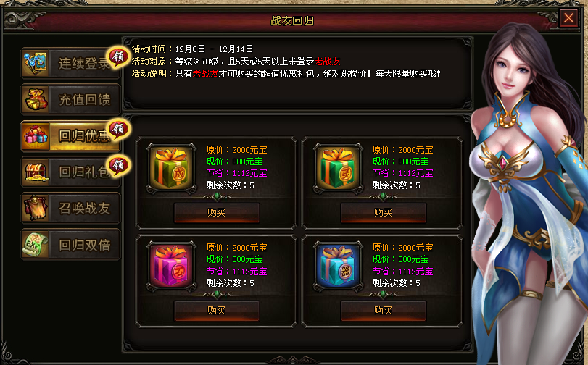Buy the 灵 gift pack with 购买
588x365 pixels.
(384, 212)
